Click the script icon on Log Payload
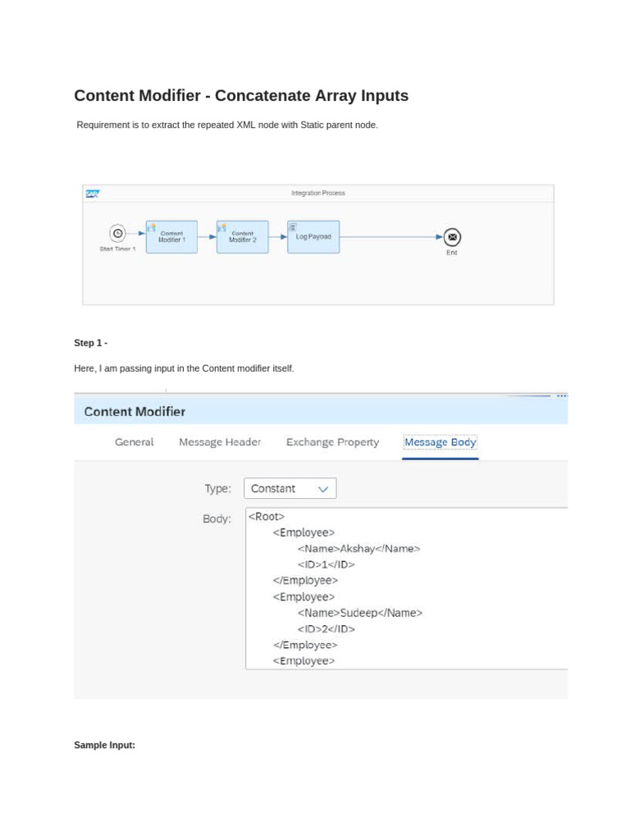The width and height of the screenshot is (630, 840). pos(293,226)
